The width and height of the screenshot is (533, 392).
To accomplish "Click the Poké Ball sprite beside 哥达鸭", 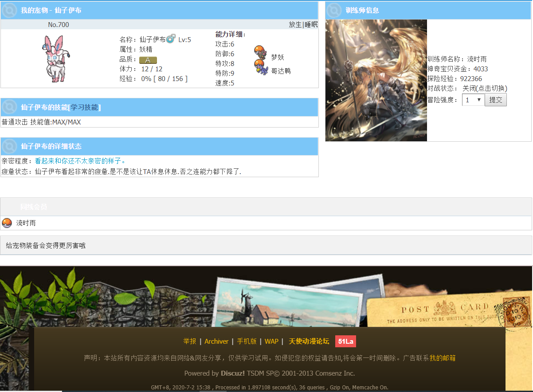I will pyautogui.click(x=261, y=67).
